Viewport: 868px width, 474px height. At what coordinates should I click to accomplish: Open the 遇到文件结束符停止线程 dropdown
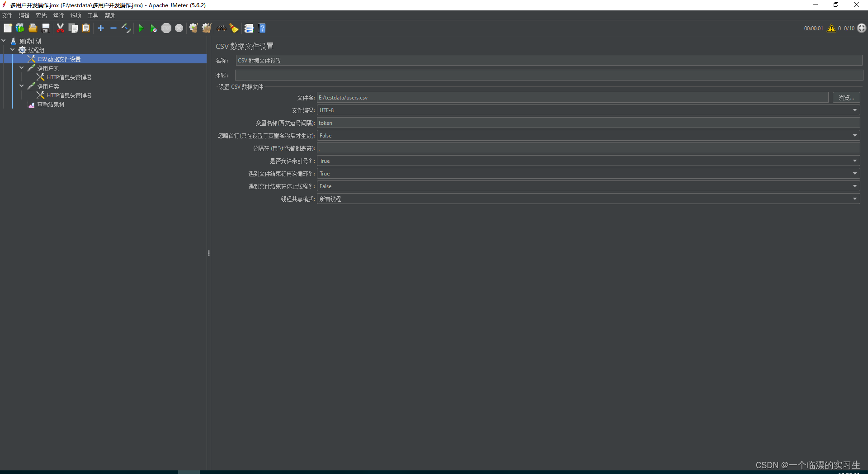pyautogui.click(x=588, y=186)
